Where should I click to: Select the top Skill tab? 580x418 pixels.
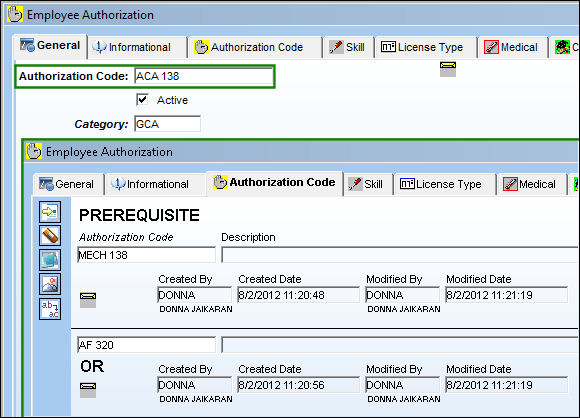pos(348,47)
